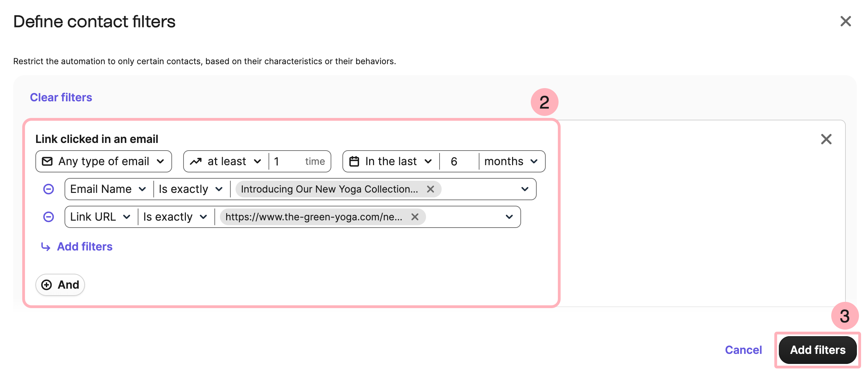
Task: Delete the Link clicked in an email condition
Action: [826, 139]
